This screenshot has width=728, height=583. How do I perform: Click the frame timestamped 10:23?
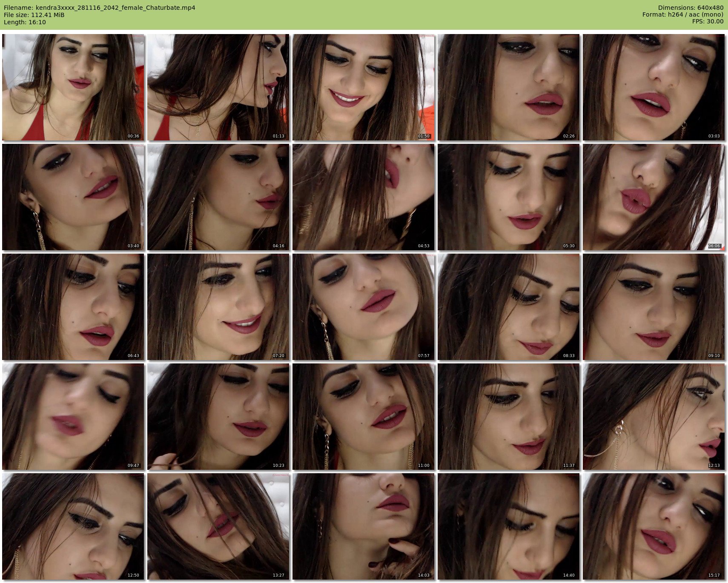coord(218,417)
